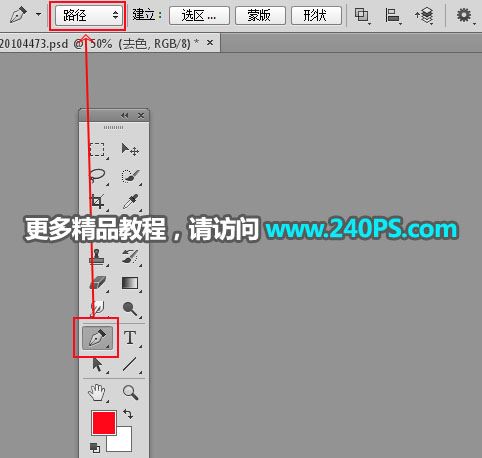Select the Pen tool in toolbox
The width and height of the screenshot is (482, 458).
tap(97, 338)
